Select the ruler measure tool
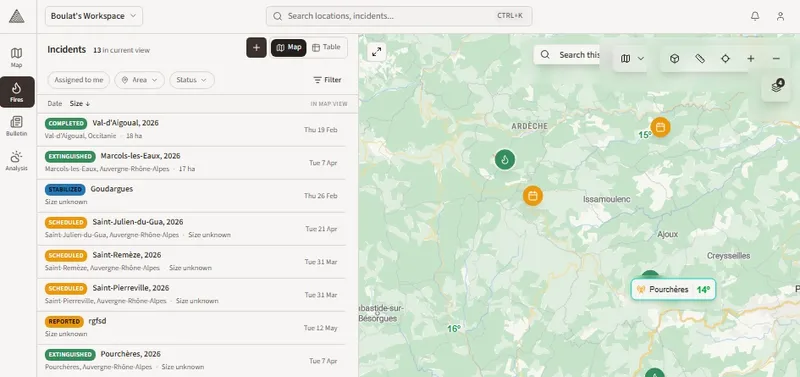 (700, 59)
